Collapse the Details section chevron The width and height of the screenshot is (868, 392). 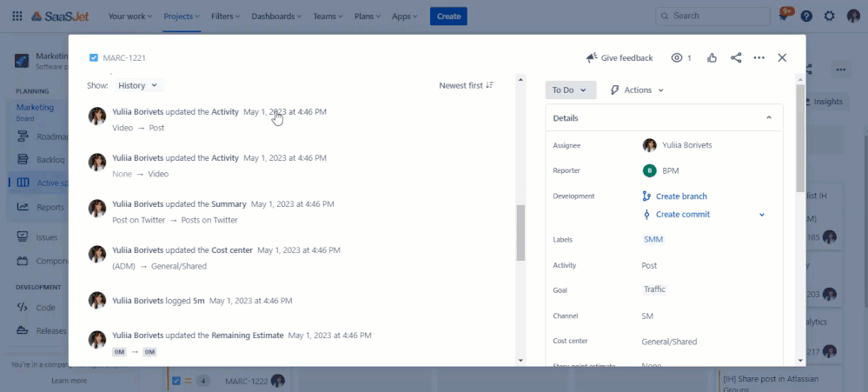(x=768, y=118)
